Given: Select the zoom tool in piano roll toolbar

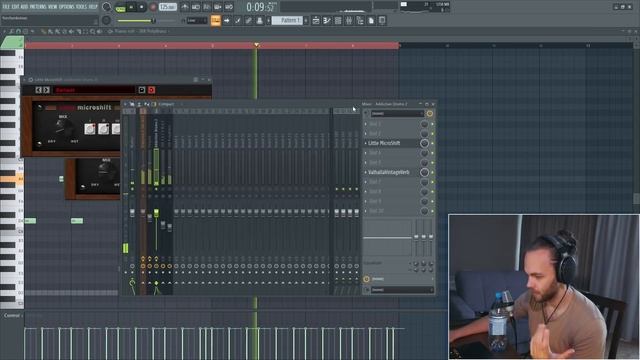Looking at the screenshot, I should coord(93,31).
